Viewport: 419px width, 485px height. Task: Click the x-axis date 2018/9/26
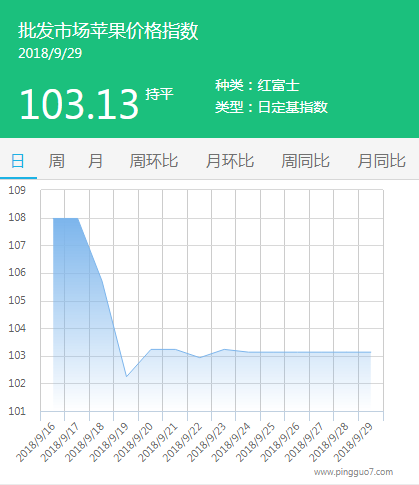[x=280, y=442]
